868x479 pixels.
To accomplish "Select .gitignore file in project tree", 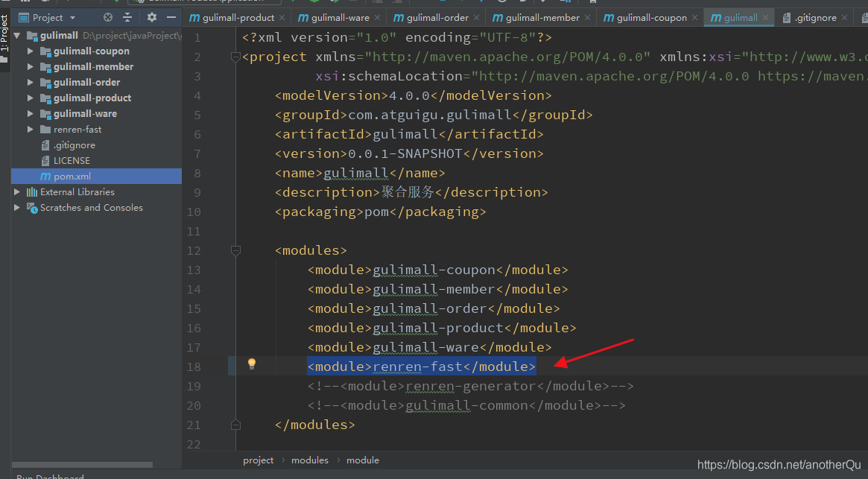I will [75, 145].
